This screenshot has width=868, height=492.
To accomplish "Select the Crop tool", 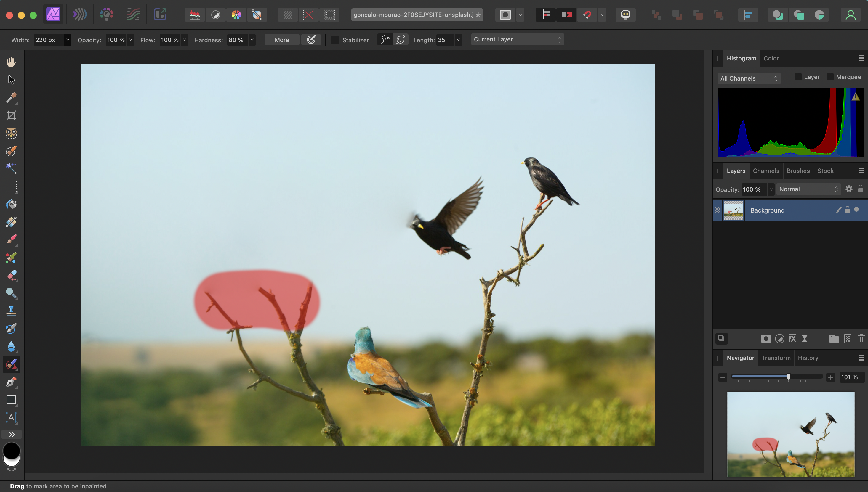I will [11, 115].
